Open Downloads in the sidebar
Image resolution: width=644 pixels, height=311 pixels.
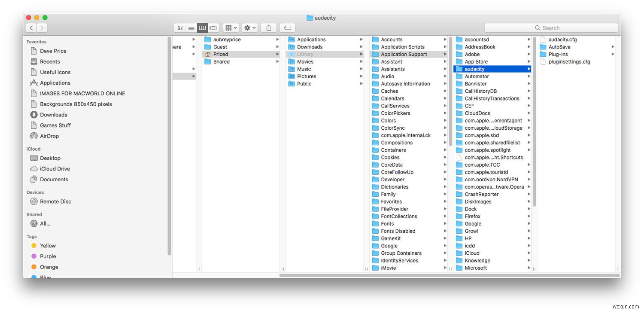(x=54, y=115)
